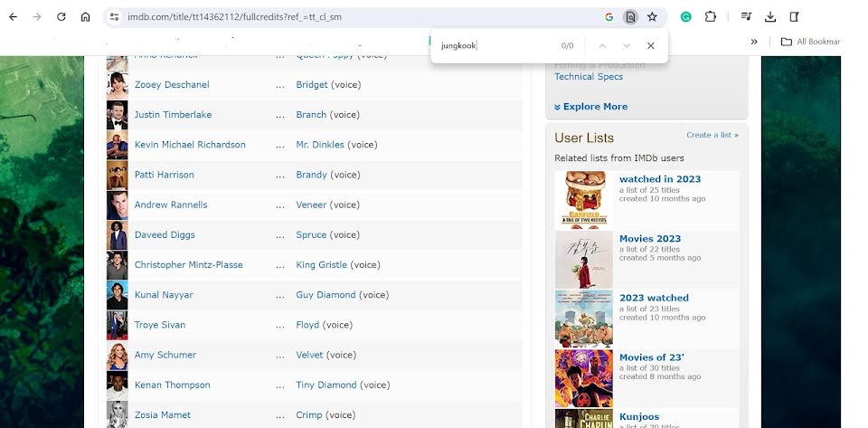
Task: Click Zooey Deschanel's headshot thumbnail
Action: [x=118, y=85]
